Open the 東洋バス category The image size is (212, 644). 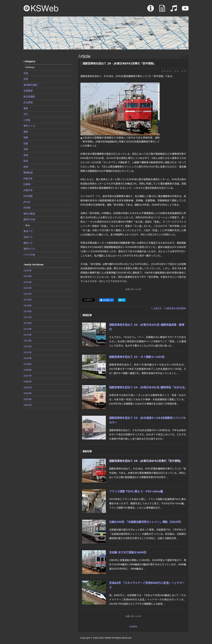[28, 231]
